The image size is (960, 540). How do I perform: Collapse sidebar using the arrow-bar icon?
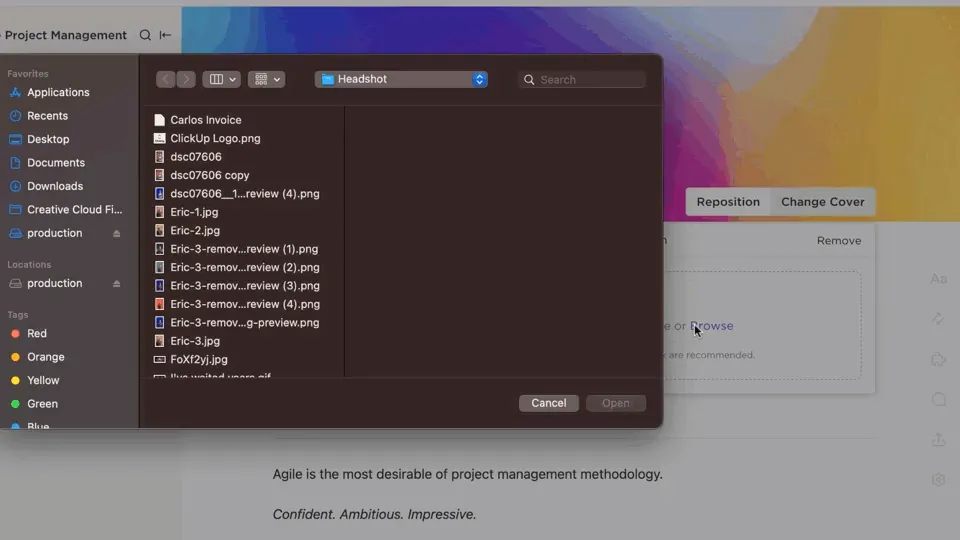165,35
